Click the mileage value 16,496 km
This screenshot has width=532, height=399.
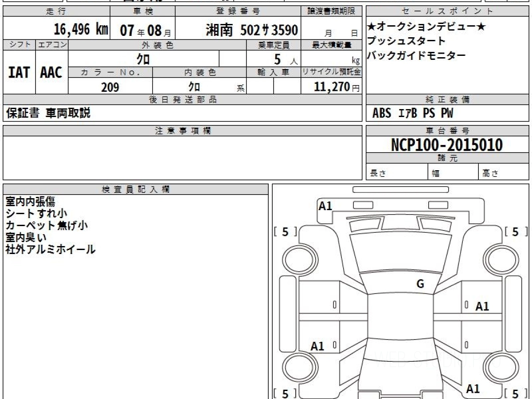click(81, 30)
